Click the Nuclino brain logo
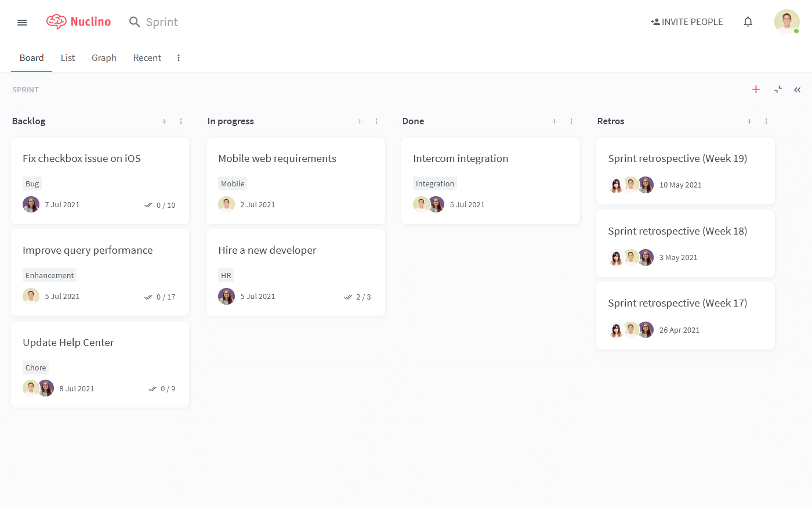Viewport: 812px width, 508px height. pyautogui.click(x=56, y=21)
